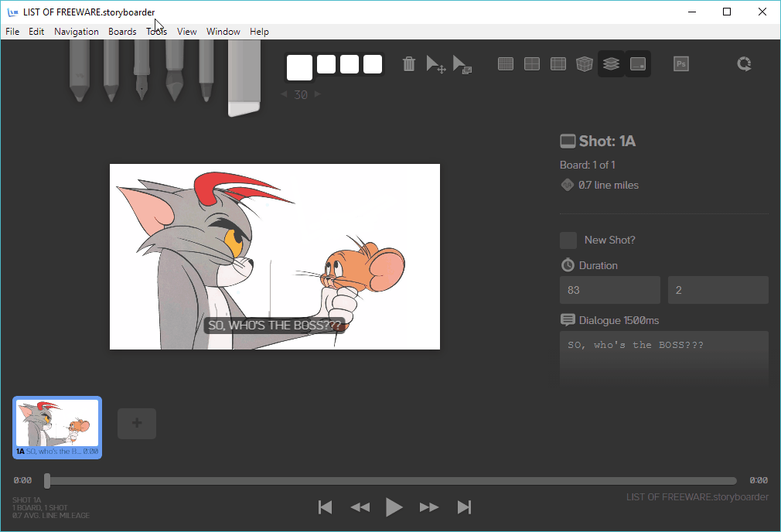This screenshot has width=781, height=532.
Task: Click the caption 'SO, WHO'S THE BOSS???'
Action: pos(275,326)
